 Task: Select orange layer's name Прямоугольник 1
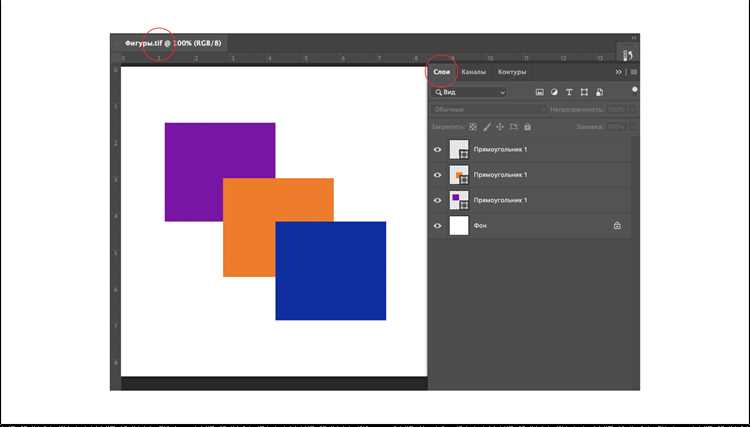[x=500, y=175]
